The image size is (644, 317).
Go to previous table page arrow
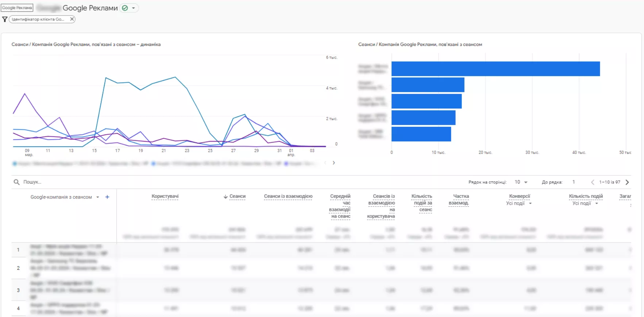pyautogui.click(x=592, y=182)
